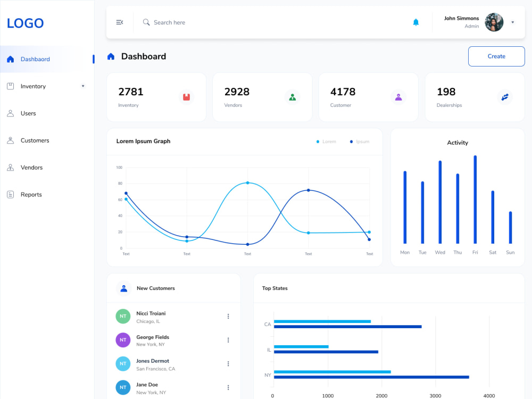Click the green Vendors card icon
The height and width of the screenshot is (399, 532).
coord(293,97)
